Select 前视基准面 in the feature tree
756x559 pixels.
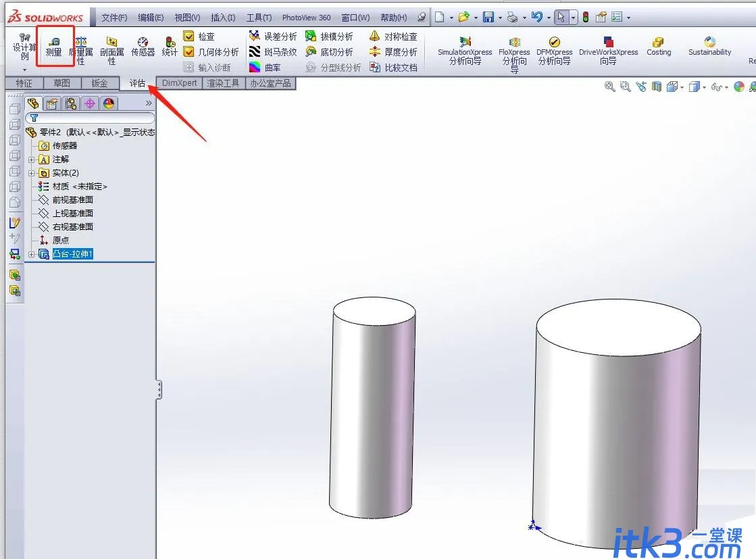[x=66, y=199]
